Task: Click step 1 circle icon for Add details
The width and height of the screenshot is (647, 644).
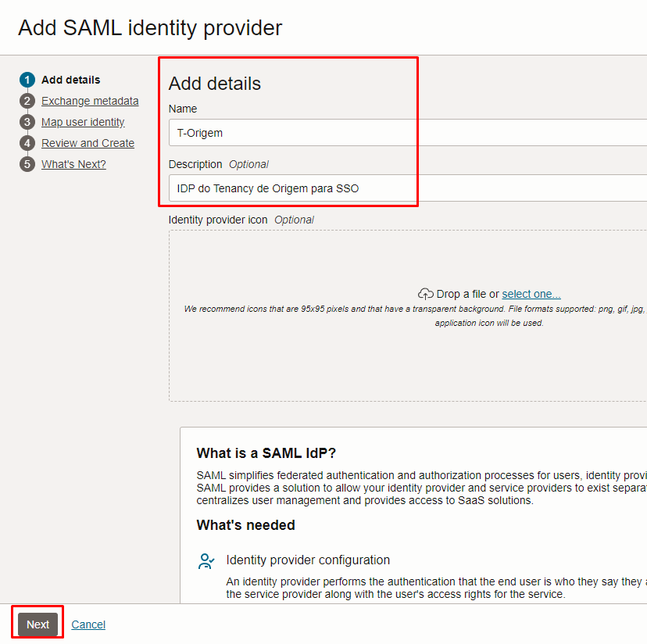Action: tap(27, 80)
